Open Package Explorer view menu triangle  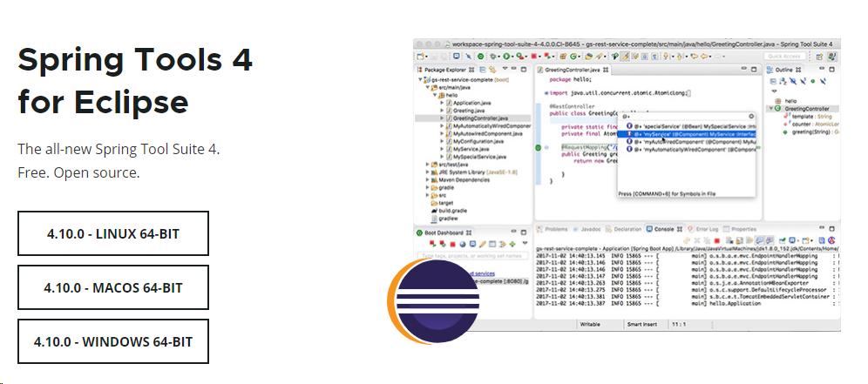point(505,68)
